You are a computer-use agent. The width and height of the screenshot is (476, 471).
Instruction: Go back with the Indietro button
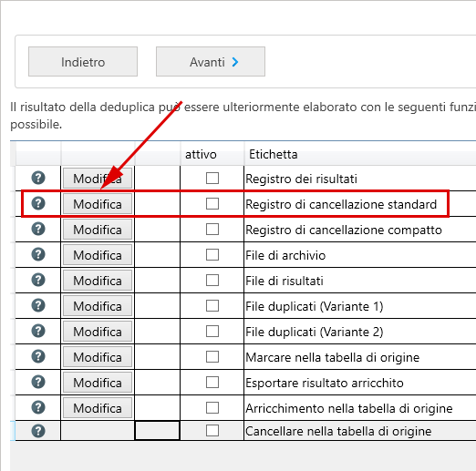[x=83, y=62]
